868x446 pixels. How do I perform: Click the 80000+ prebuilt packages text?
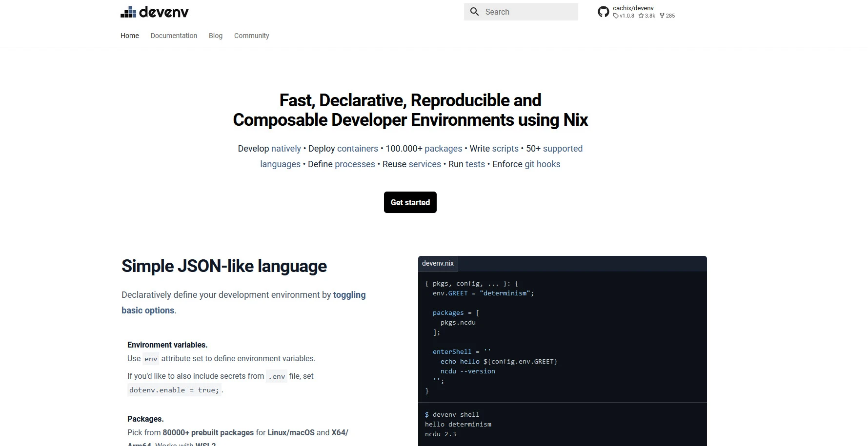(208, 432)
